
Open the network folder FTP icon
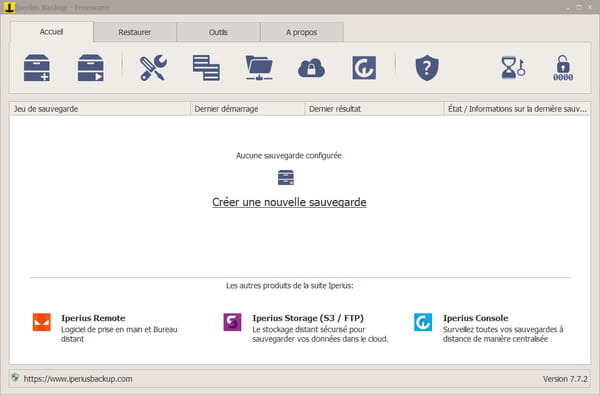coord(259,68)
